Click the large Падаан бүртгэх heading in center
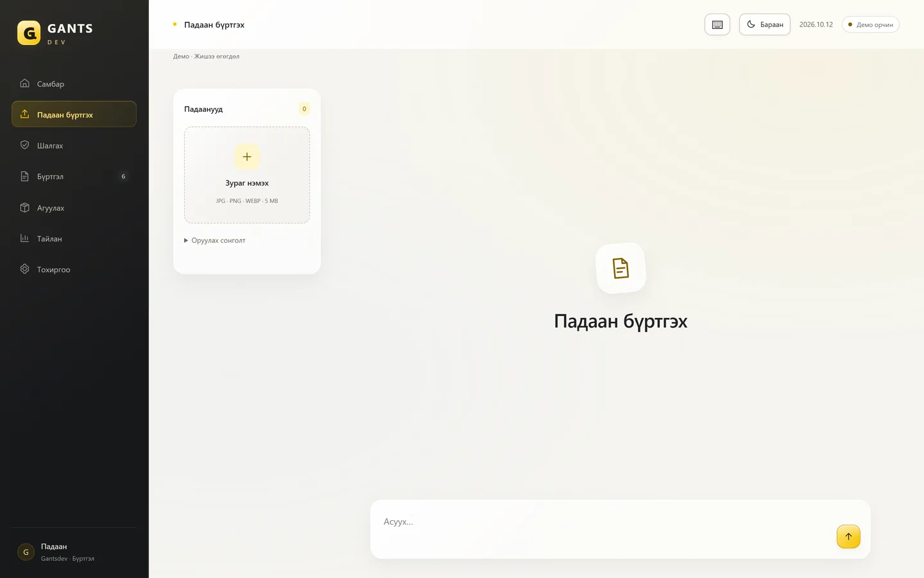The width and height of the screenshot is (924, 578). click(620, 321)
